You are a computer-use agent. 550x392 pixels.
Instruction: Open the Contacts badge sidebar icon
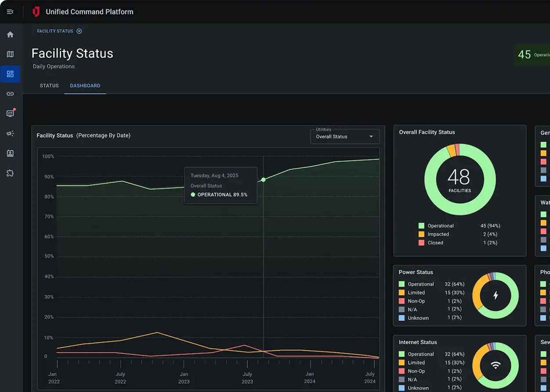[x=10, y=153]
